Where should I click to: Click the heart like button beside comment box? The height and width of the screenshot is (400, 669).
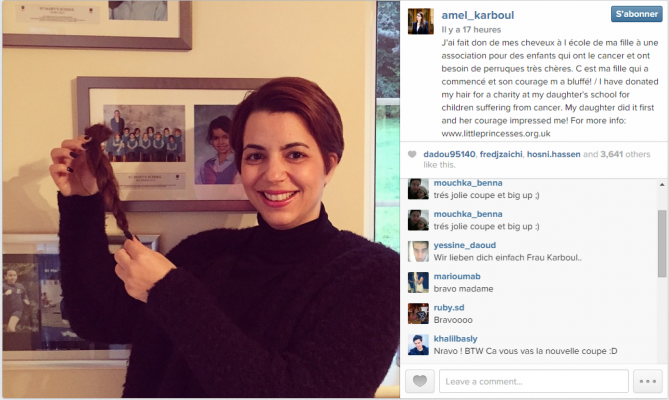(420, 381)
